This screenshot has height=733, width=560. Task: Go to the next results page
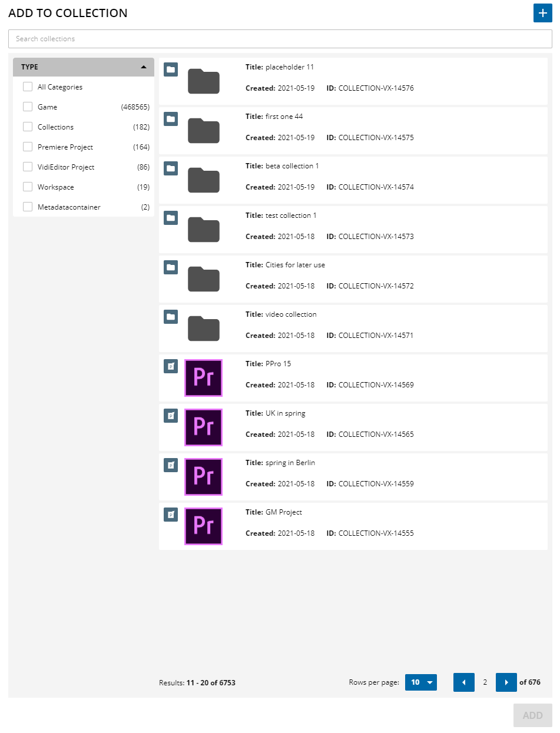(506, 682)
